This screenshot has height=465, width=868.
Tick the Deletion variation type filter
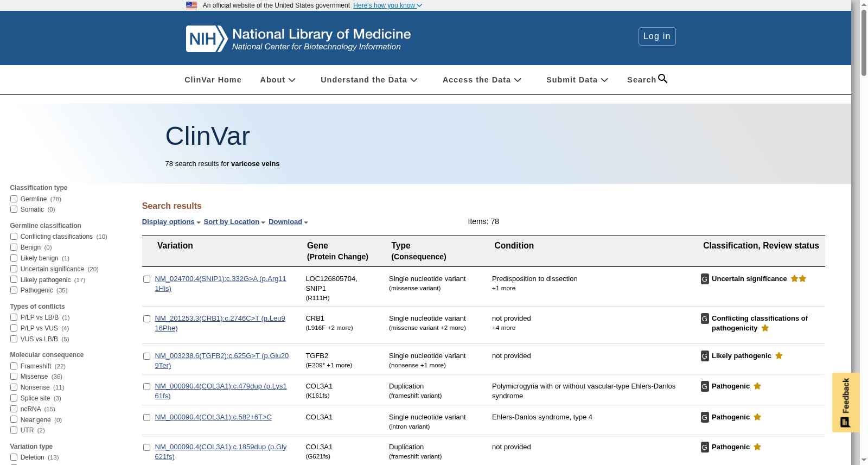tap(14, 457)
